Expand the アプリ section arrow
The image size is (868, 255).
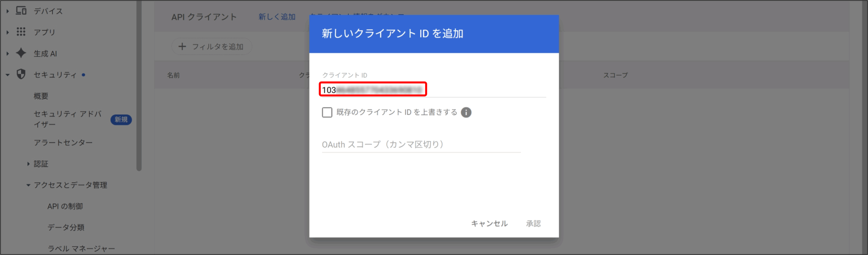click(x=7, y=32)
